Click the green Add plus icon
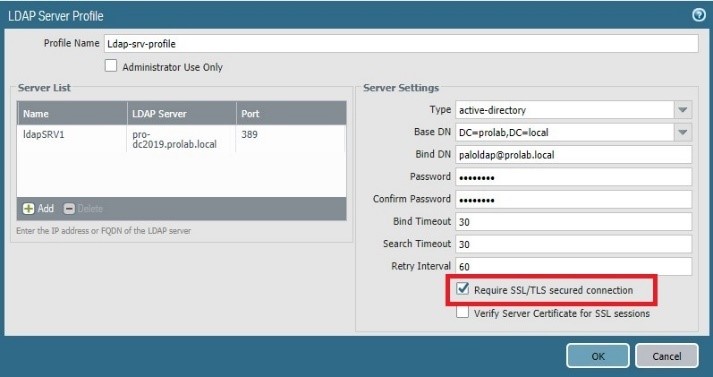The image size is (713, 377). 29,209
